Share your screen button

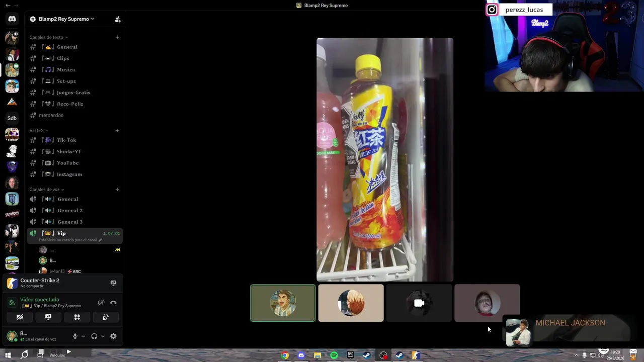[48, 317]
